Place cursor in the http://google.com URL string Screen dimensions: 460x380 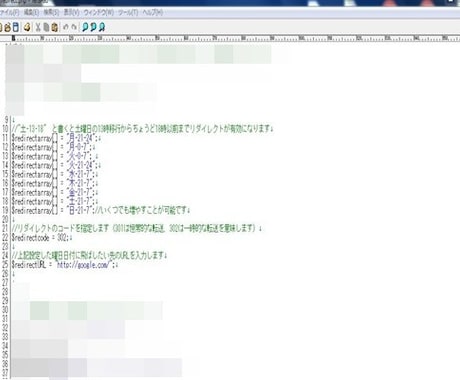coord(83,265)
